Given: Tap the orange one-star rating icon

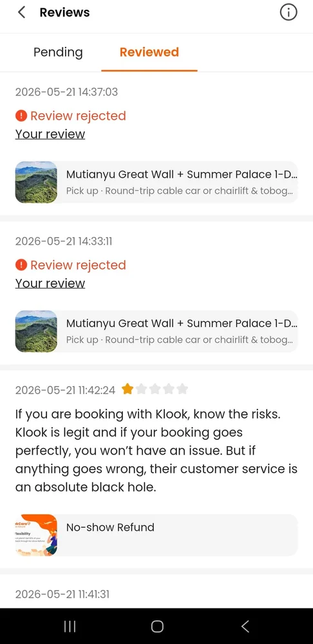Looking at the screenshot, I should click(128, 389).
